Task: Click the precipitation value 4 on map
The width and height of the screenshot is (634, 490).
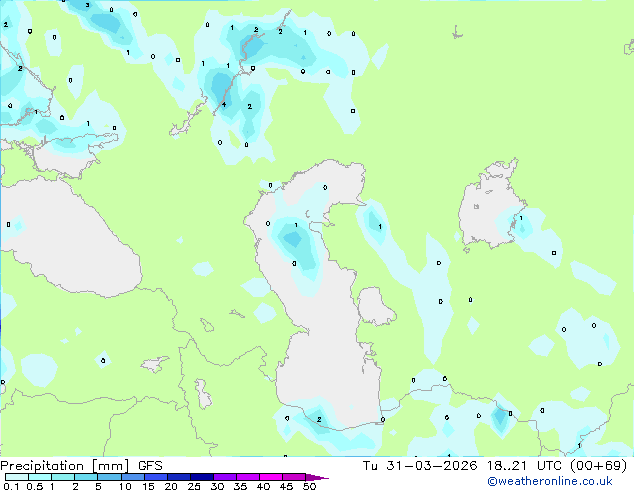Action: coord(224,104)
